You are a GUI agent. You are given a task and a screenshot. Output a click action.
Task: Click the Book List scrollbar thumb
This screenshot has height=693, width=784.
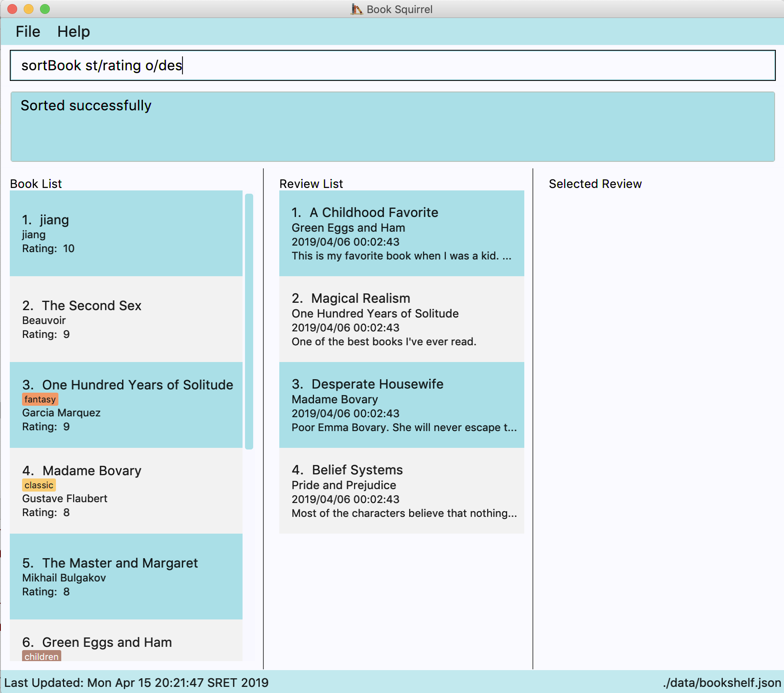click(x=249, y=322)
